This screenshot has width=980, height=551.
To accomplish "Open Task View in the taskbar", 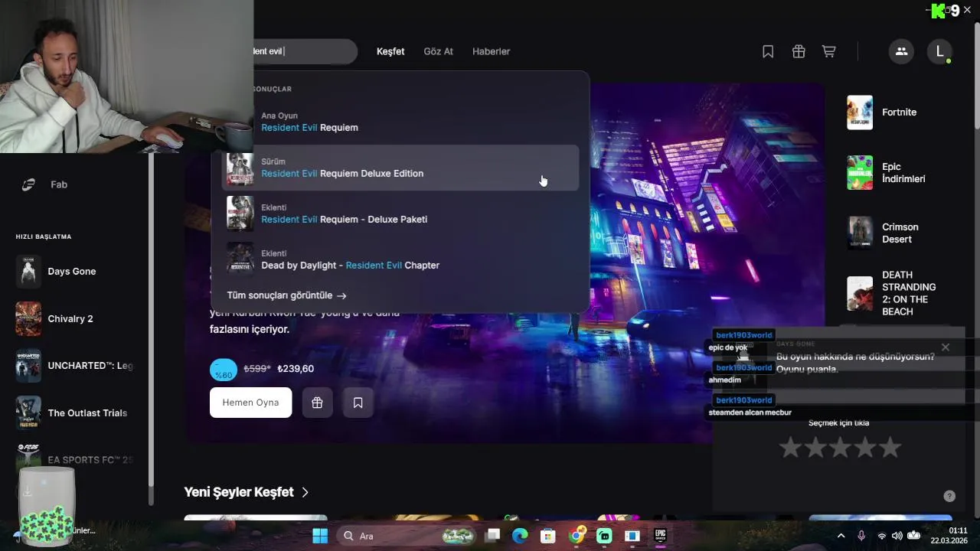I will tap(492, 536).
